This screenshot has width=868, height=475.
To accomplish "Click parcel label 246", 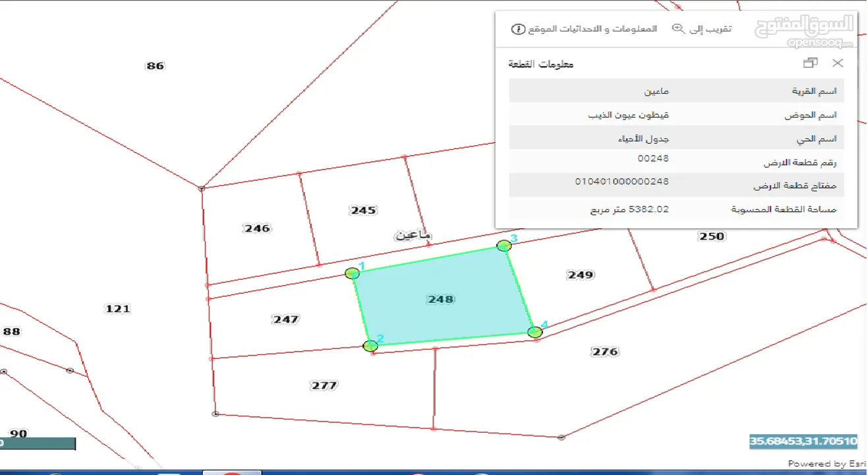I will (x=257, y=228).
